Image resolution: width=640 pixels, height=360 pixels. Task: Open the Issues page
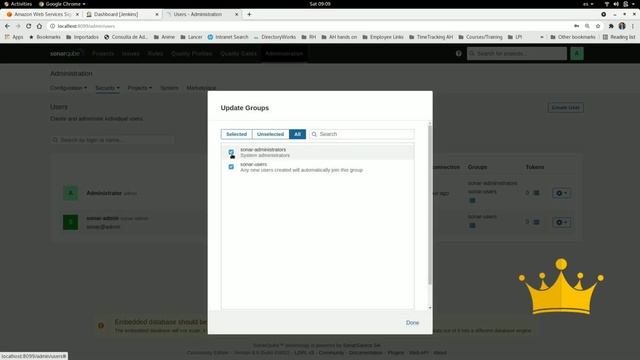pos(131,53)
